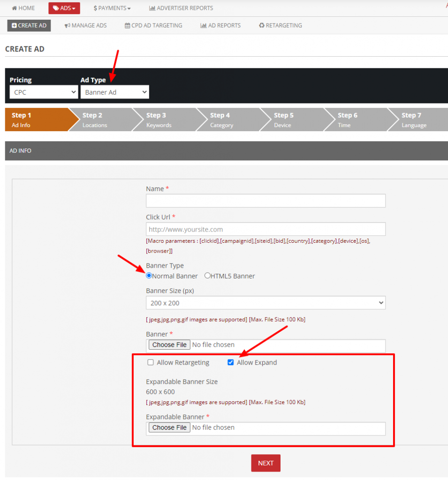Viewport: 448px width, 480px height.
Task: Open the Pricing CPC dropdown
Action: 44,92
